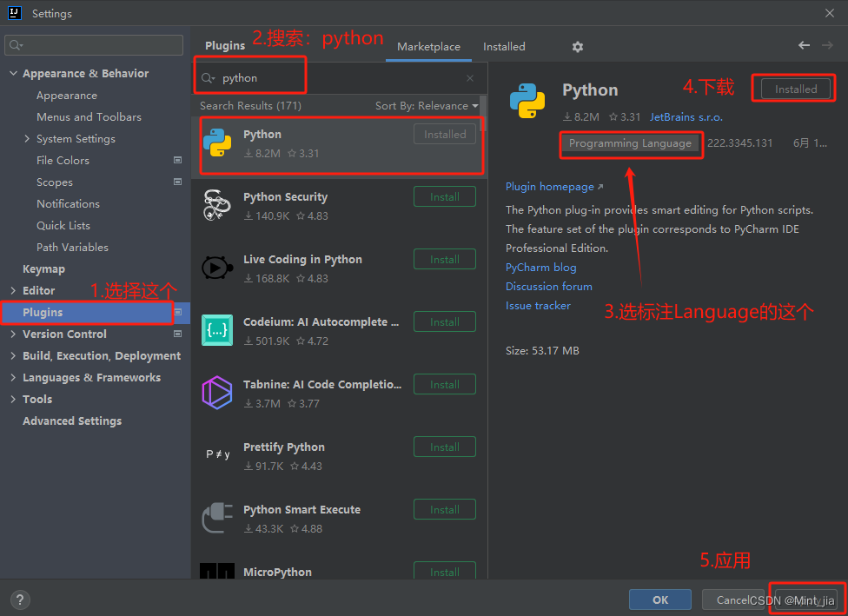Click the Cancel button
The height and width of the screenshot is (616, 848).
(732, 599)
